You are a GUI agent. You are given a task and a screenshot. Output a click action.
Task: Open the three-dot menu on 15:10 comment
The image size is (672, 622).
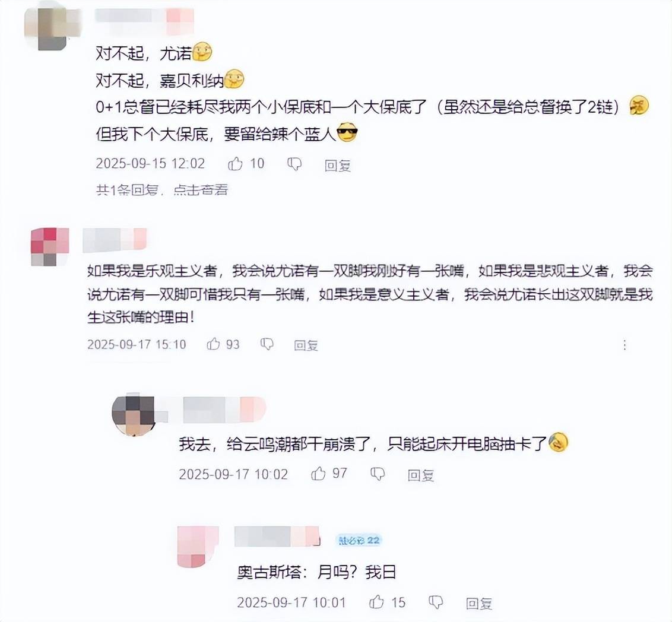625,345
